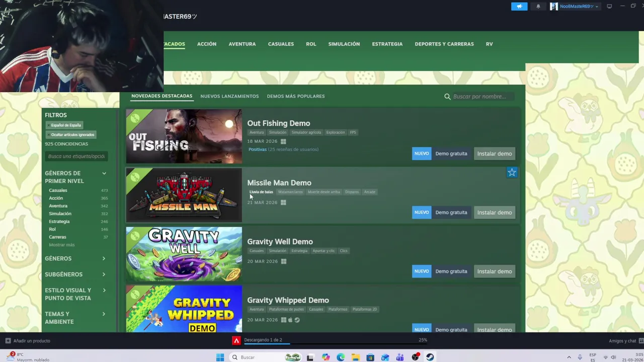Screen dimensions: 644x362
Task: Click the SteamOS icon on Gravity Whipped Demo
Action: pos(297,320)
